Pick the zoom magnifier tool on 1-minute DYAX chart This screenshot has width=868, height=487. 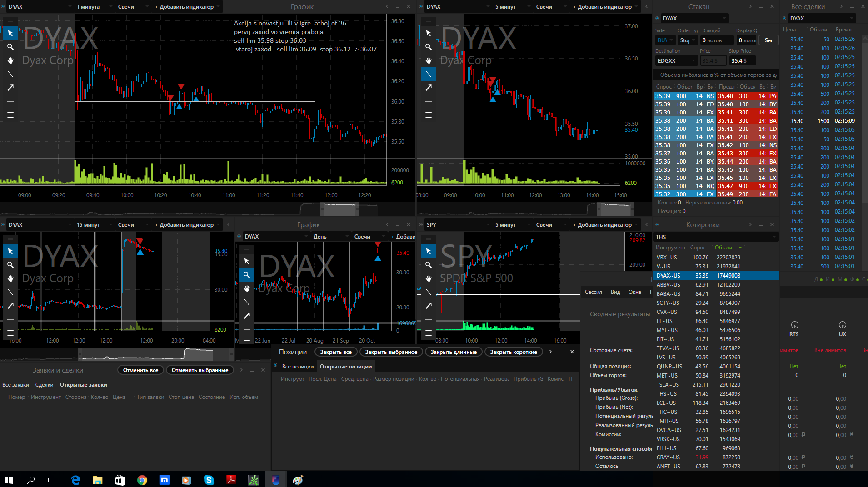click(10, 47)
